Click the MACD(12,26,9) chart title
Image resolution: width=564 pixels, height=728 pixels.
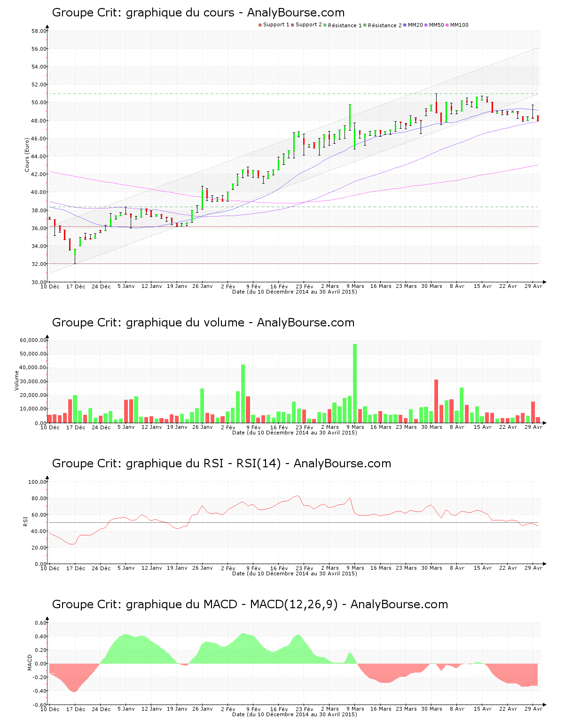(250, 604)
